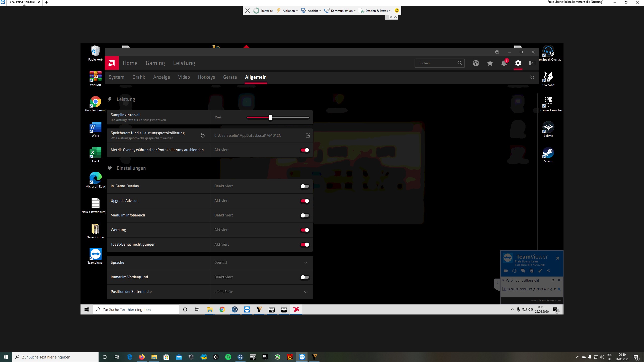This screenshot has width=644, height=362.
Task: Open the www.teamviewer.com link
Action: tap(546, 300)
